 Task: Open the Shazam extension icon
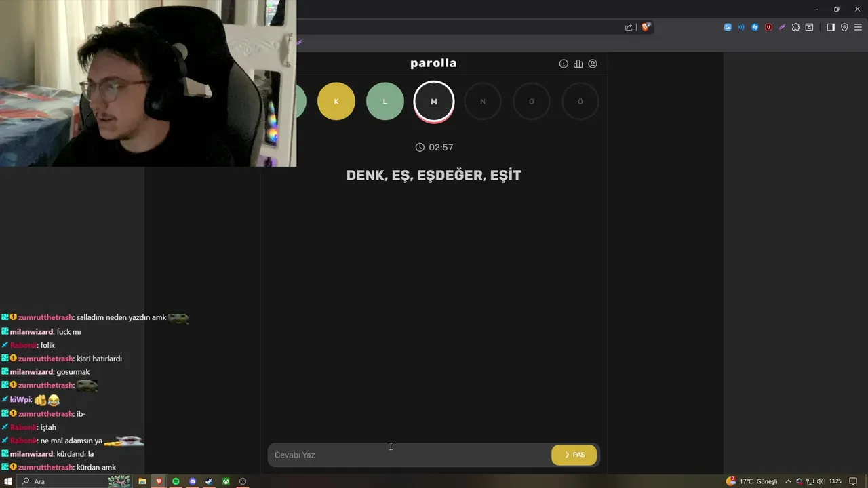pyautogui.click(x=755, y=27)
